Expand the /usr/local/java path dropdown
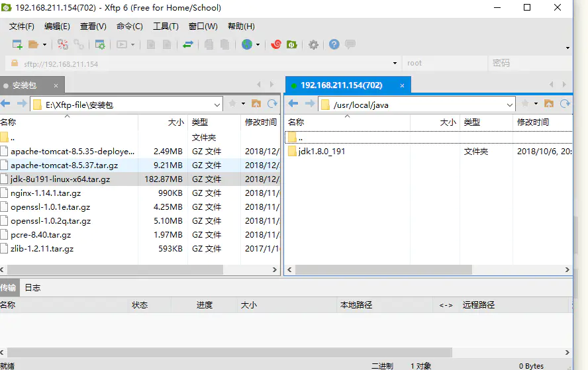Screen dimensions: 588x370 pos(509,105)
